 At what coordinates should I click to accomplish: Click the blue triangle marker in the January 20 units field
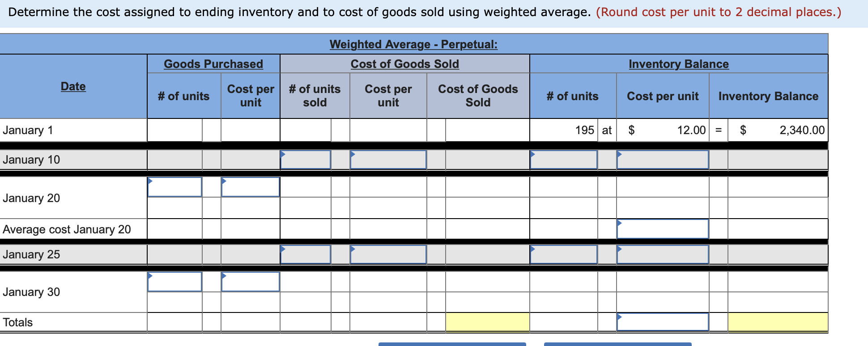click(x=149, y=180)
